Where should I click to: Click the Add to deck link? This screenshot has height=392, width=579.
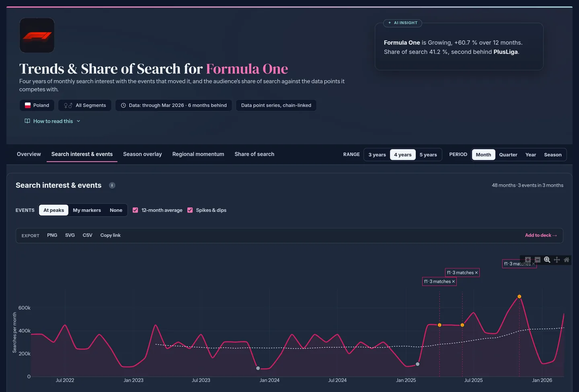pyautogui.click(x=541, y=235)
